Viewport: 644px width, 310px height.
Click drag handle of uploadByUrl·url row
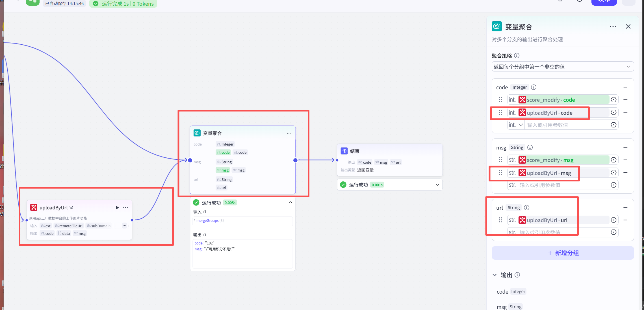pyautogui.click(x=500, y=220)
